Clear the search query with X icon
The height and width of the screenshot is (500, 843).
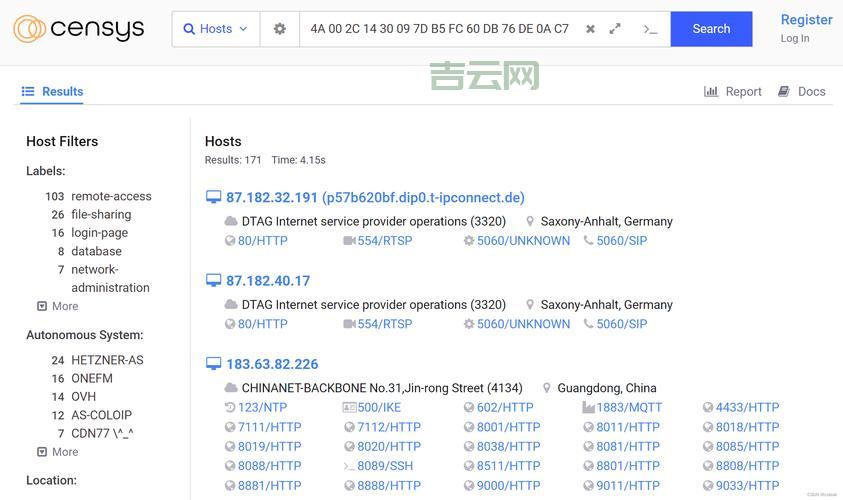coord(590,29)
